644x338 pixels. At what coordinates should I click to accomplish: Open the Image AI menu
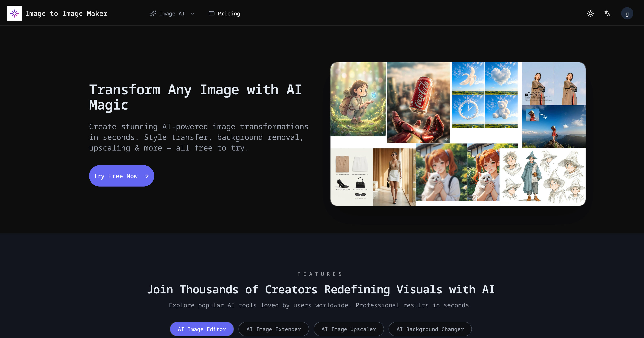(172, 14)
